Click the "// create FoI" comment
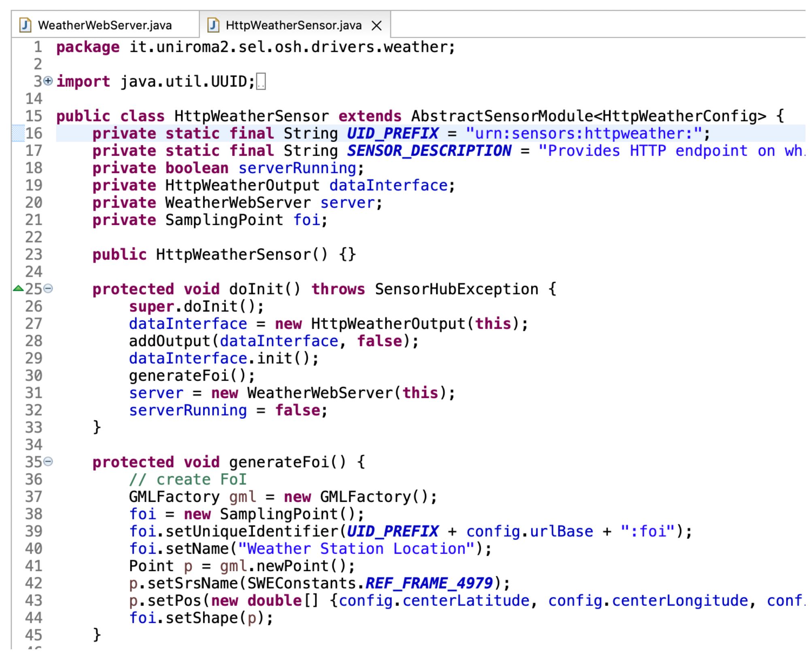 click(188, 480)
